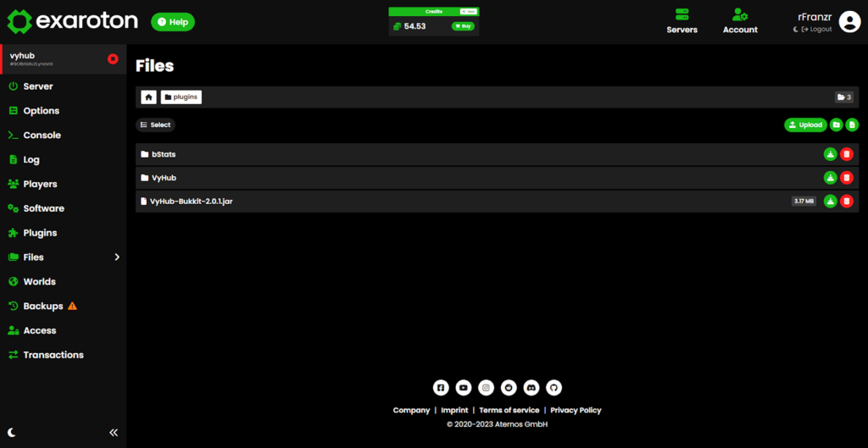Open the YouTube footer icon

[x=464, y=388]
